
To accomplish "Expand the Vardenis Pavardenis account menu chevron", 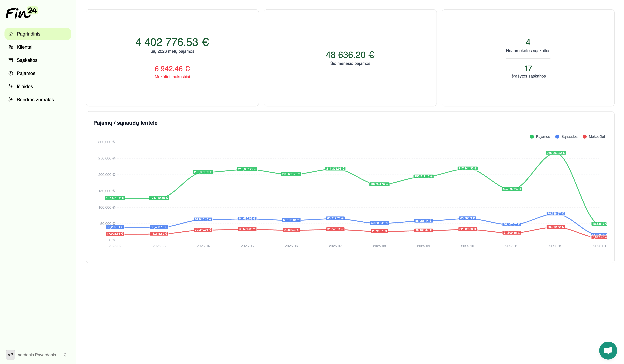I will 65,355.
